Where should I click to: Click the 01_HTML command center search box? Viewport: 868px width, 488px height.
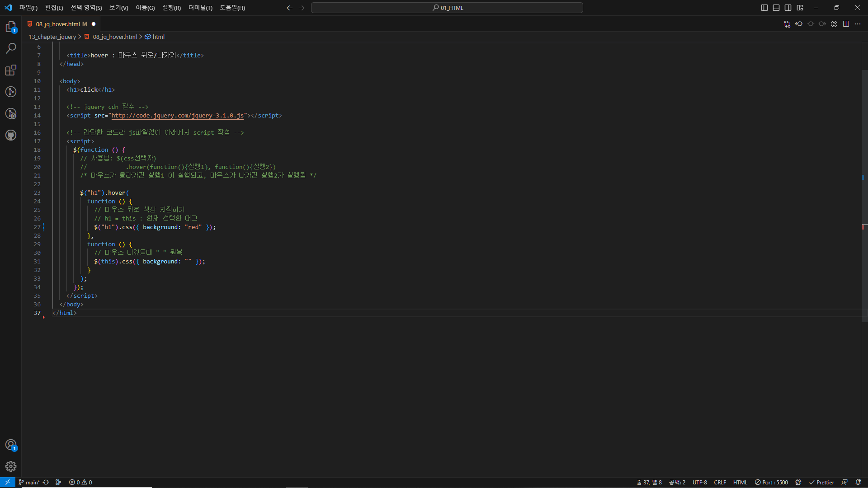pyautogui.click(x=447, y=8)
